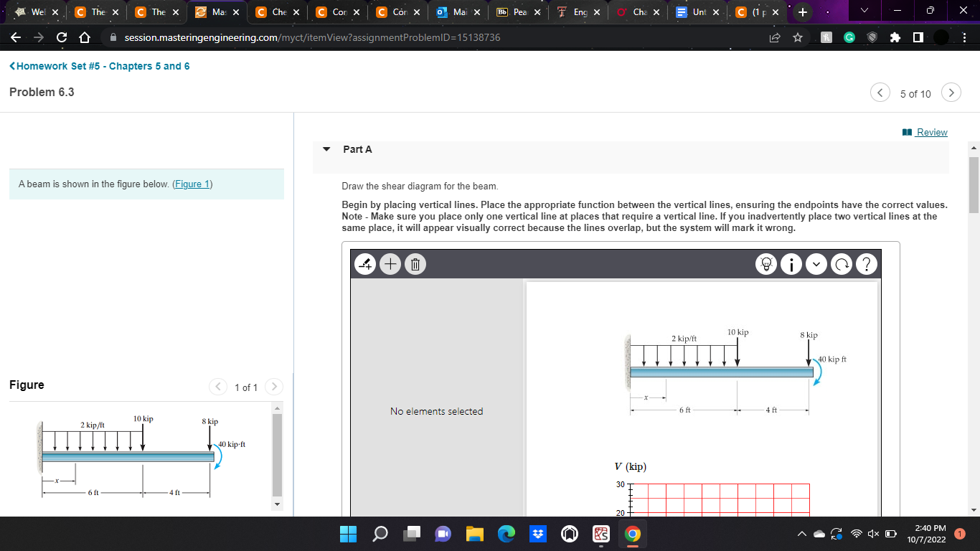Open the taskbar clock and date
980x551 pixels.
coord(926,534)
